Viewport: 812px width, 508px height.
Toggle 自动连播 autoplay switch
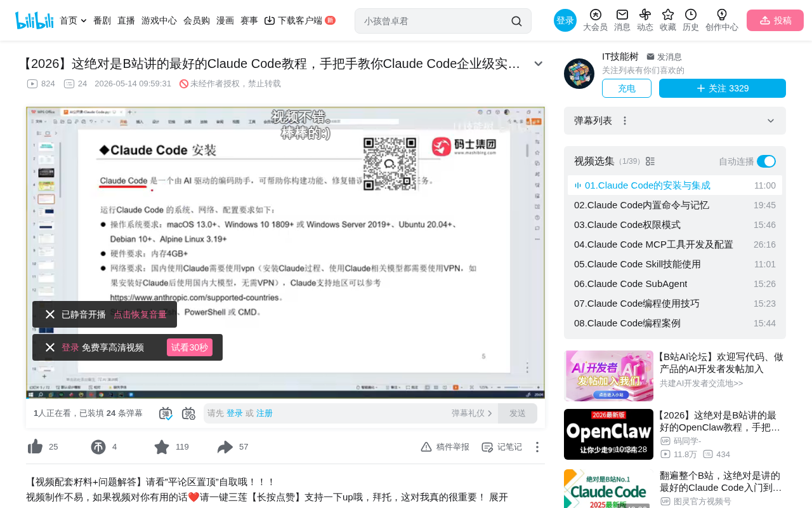click(x=766, y=161)
